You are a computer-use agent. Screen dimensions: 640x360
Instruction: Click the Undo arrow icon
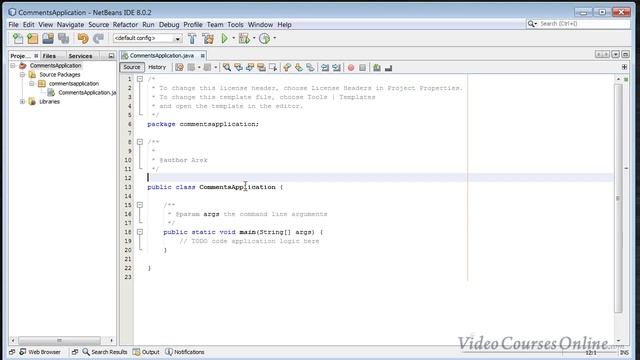83,38
